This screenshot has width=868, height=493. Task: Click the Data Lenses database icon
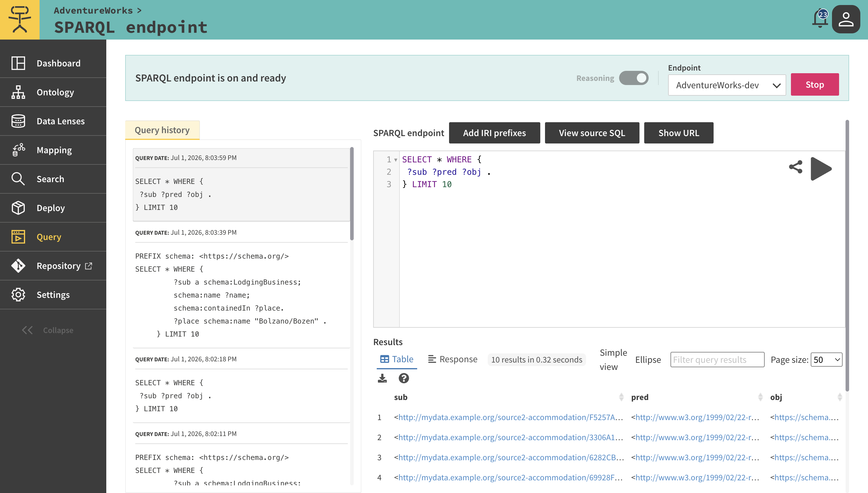pyautogui.click(x=18, y=121)
